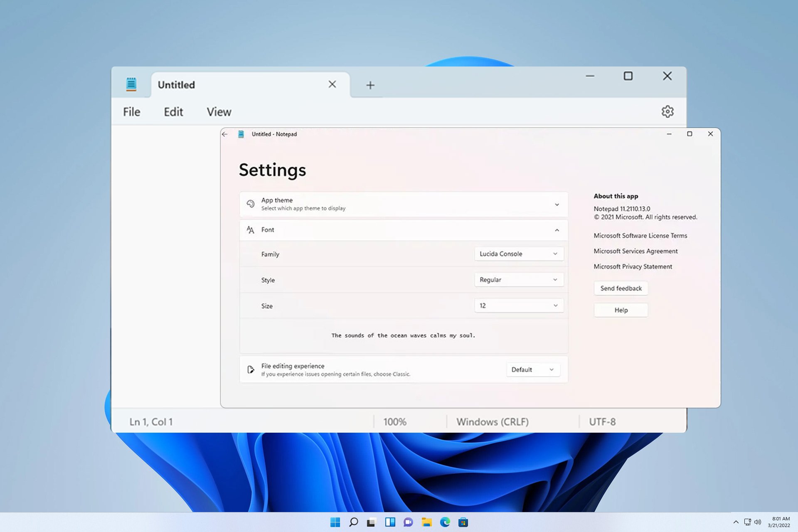This screenshot has height=532, width=798.
Task: Open File Explorer from the taskbar
Action: [x=426, y=522]
